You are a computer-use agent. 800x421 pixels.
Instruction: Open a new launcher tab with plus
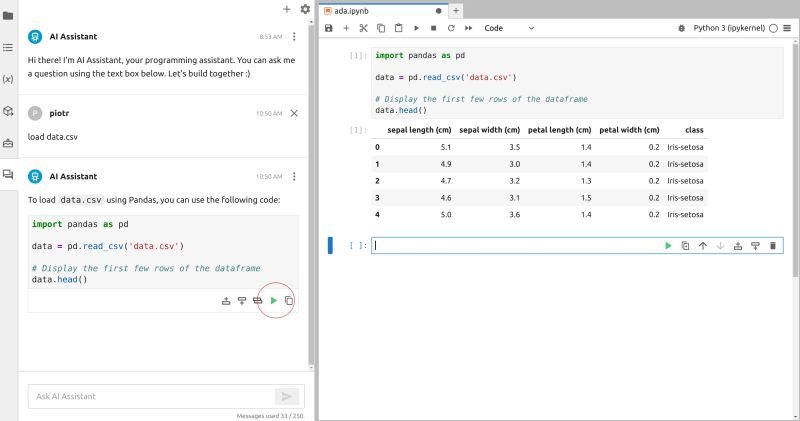coord(456,11)
